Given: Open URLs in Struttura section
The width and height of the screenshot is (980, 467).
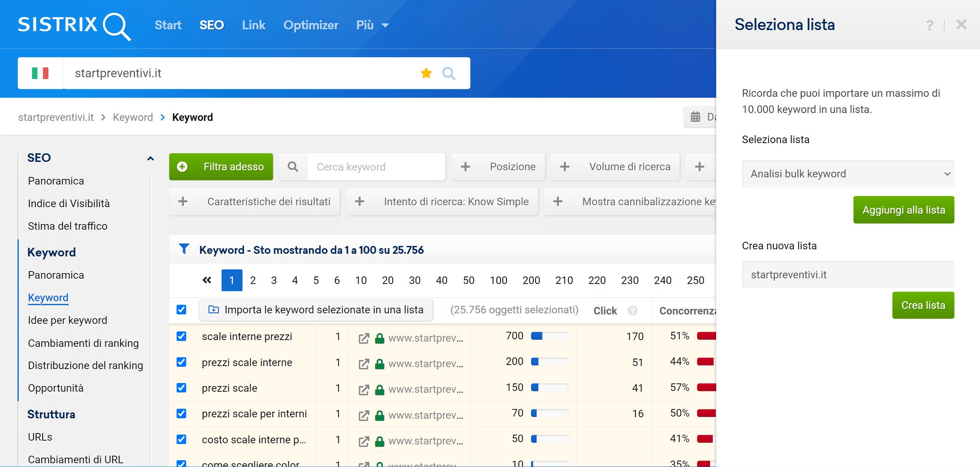Looking at the screenshot, I should pyautogui.click(x=40, y=436).
